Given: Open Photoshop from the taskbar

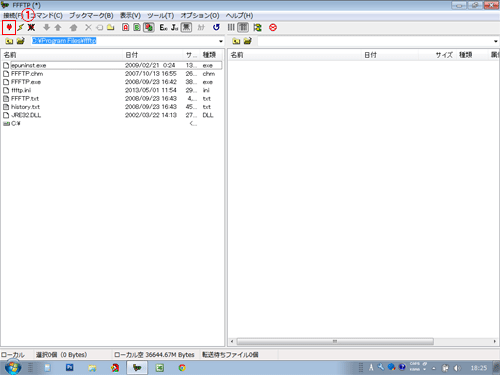Looking at the screenshot, I should click(x=70, y=368).
